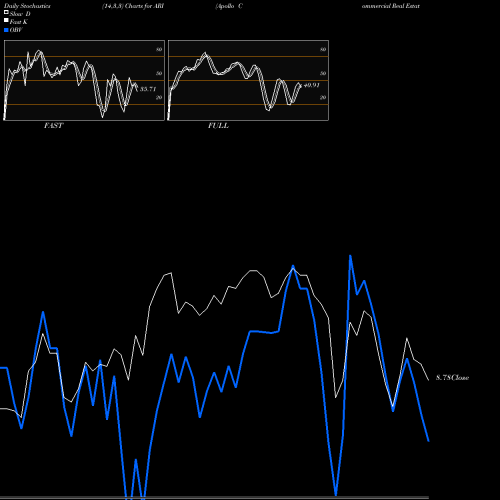Screen dimensions: 500x500
Task: Select the 'Slow D' legend label
Action: [x=20, y=14]
